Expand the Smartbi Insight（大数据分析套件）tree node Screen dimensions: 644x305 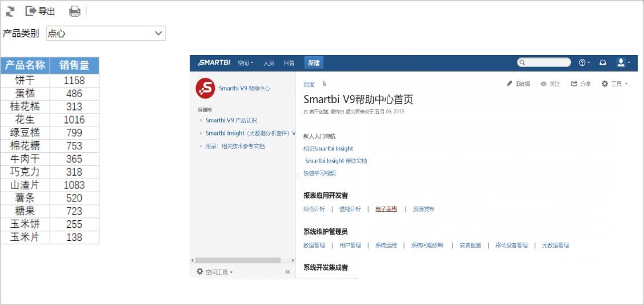click(201, 133)
